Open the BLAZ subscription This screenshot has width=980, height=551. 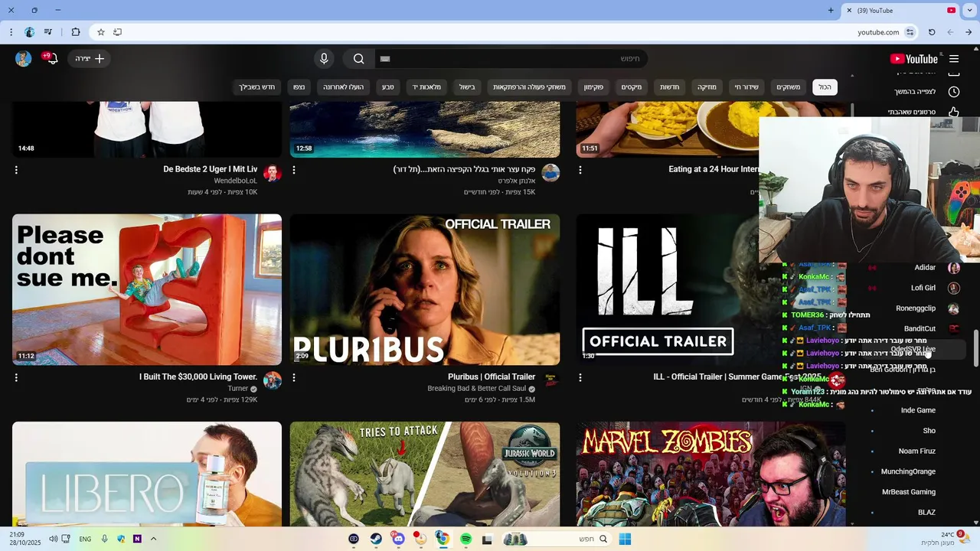915,512
